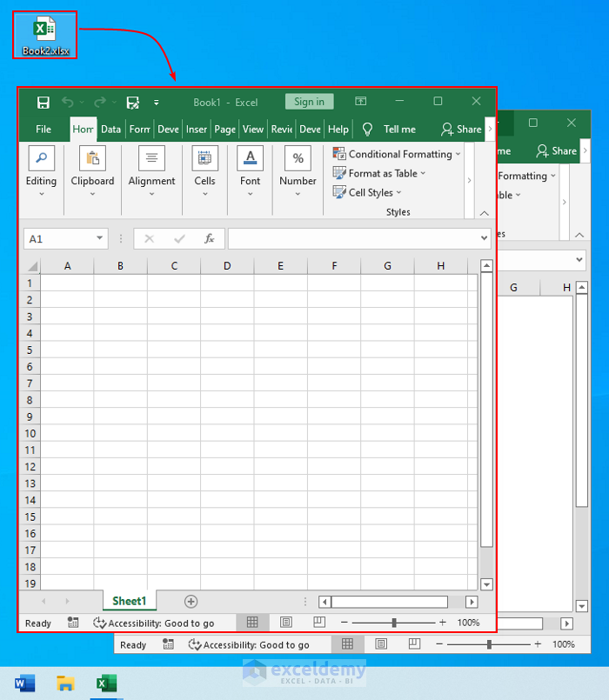Image resolution: width=609 pixels, height=700 pixels.
Task: Click the macro recording icon in Book1 status bar
Action: coord(73,623)
